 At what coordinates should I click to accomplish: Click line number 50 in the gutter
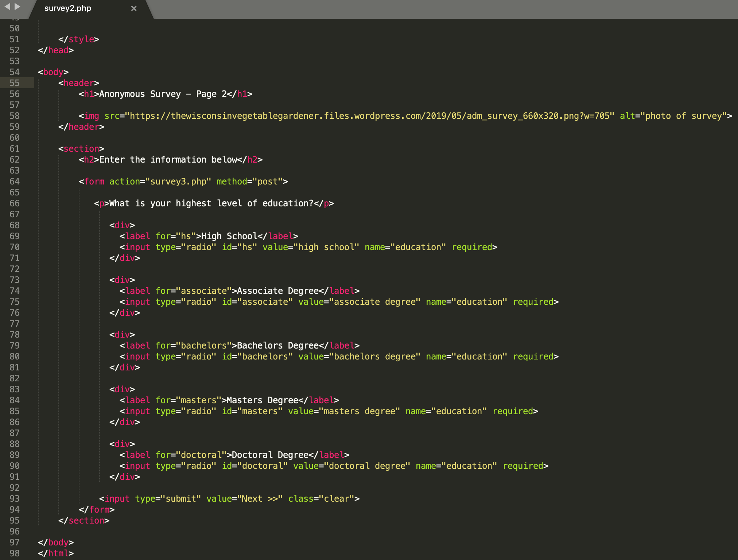coord(15,28)
